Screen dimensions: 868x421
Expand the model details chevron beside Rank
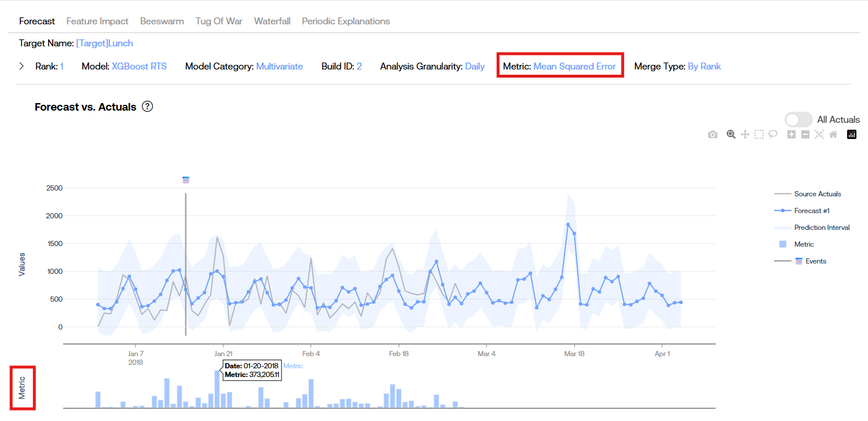(22, 66)
